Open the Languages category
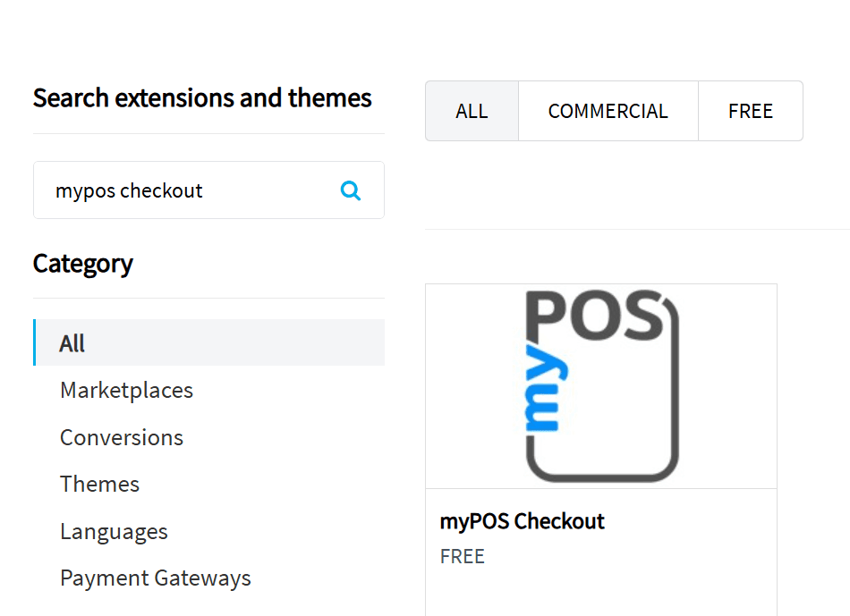Screen dimensions: 850x616 (114, 531)
